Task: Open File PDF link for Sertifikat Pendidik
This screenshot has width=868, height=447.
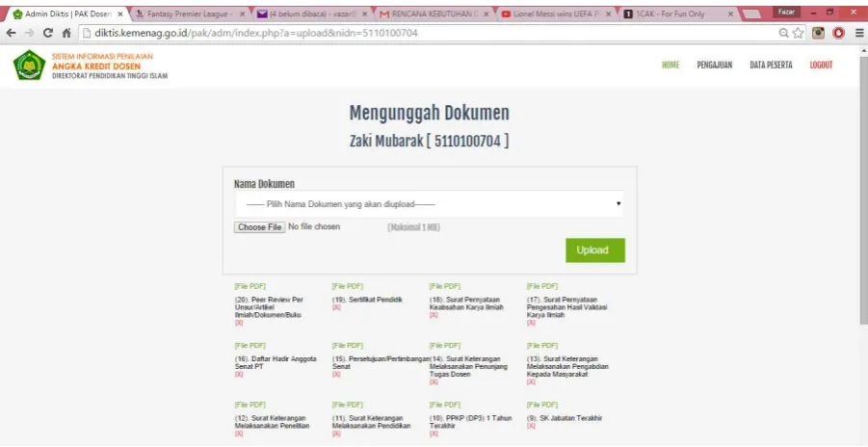Action: click(x=348, y=286)
